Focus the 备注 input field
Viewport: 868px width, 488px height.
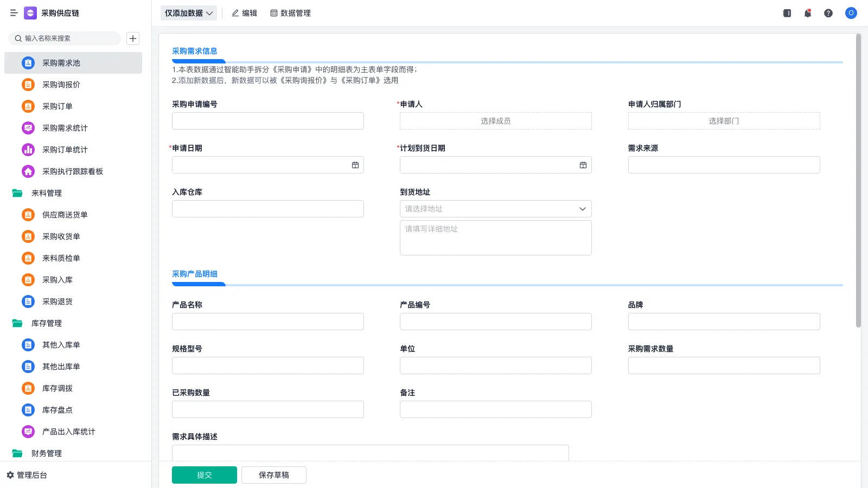coord(496,409)
